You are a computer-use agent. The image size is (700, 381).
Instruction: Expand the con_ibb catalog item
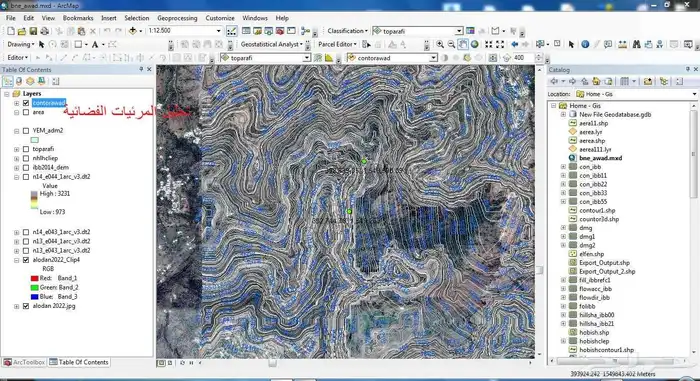point(563,167)
